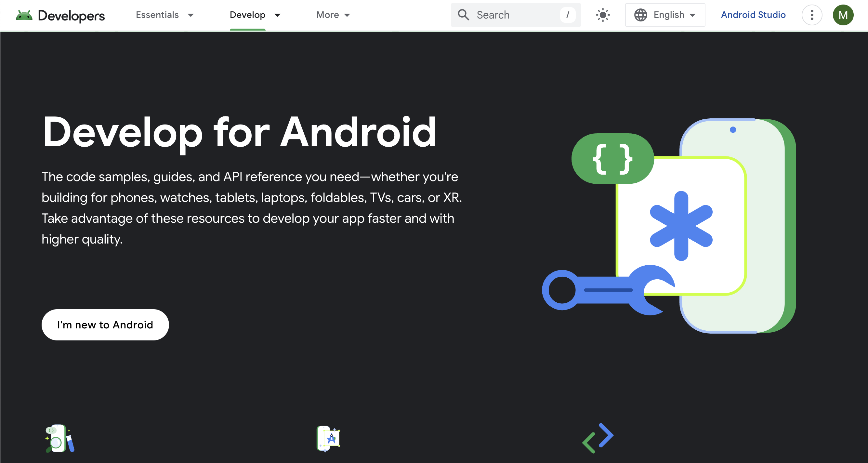
Task: Select the Develop tab
Action: coord(248,15)
